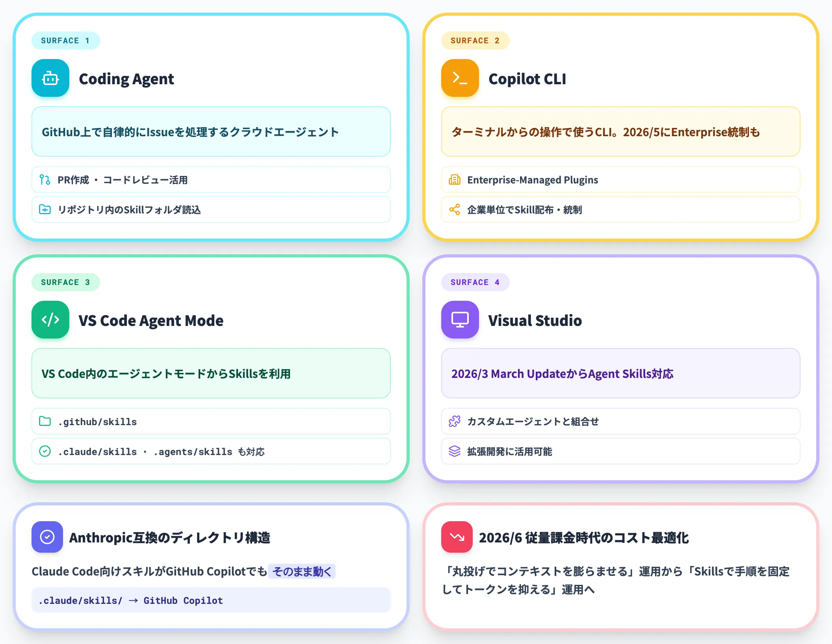Click the share icon beside 企業単位でSkill配布

coord(455,209)
